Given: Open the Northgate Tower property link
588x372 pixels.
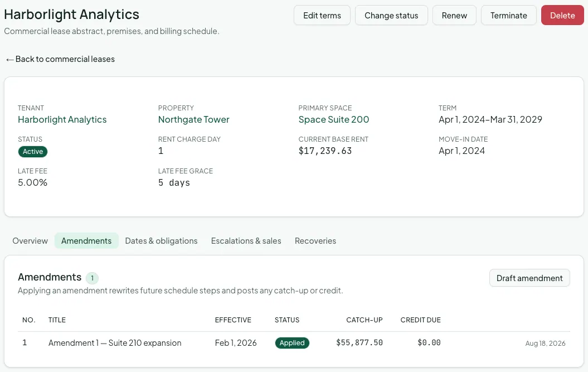Looking at the screenshot, I should [x=193, y=119].
